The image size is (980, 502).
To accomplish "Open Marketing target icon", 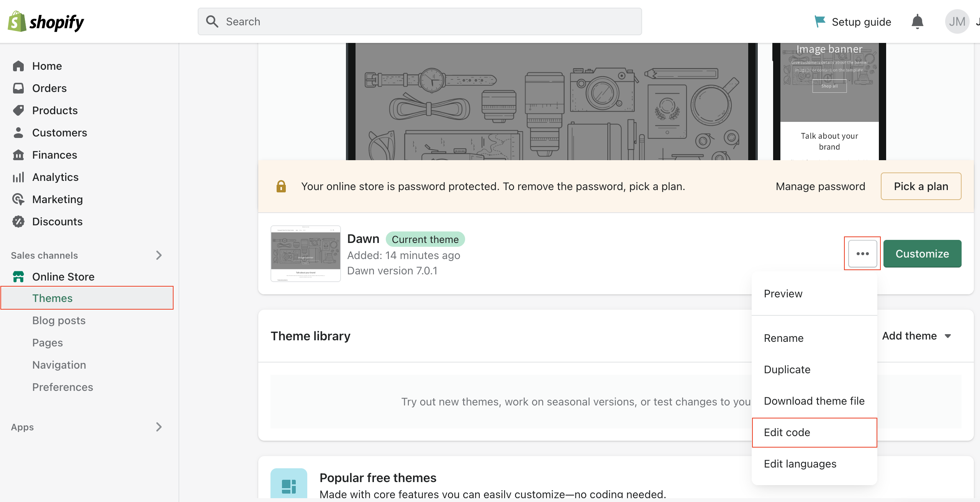I will tap(18, 199).
